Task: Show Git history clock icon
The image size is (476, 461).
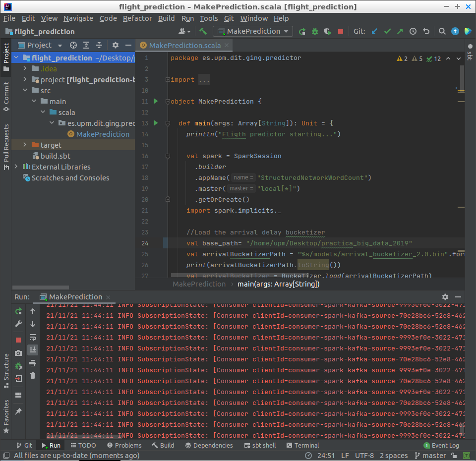Action: (x=413, y=31)
